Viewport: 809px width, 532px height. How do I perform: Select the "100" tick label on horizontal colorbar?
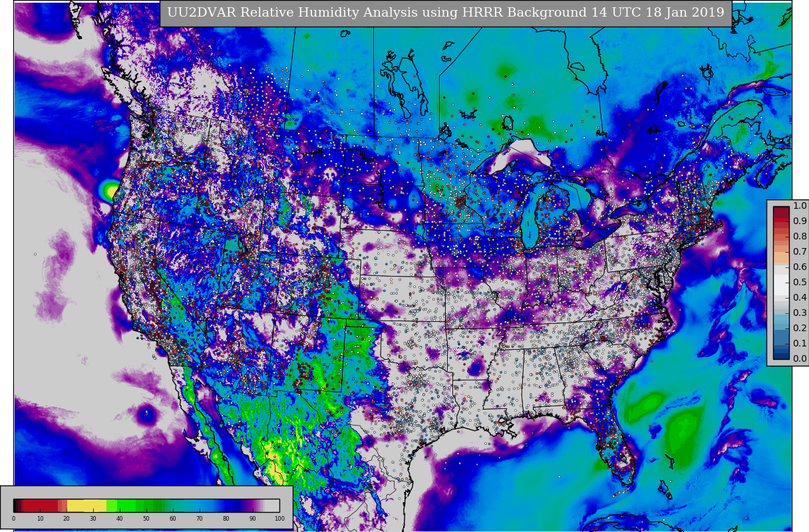coord(279,519)
